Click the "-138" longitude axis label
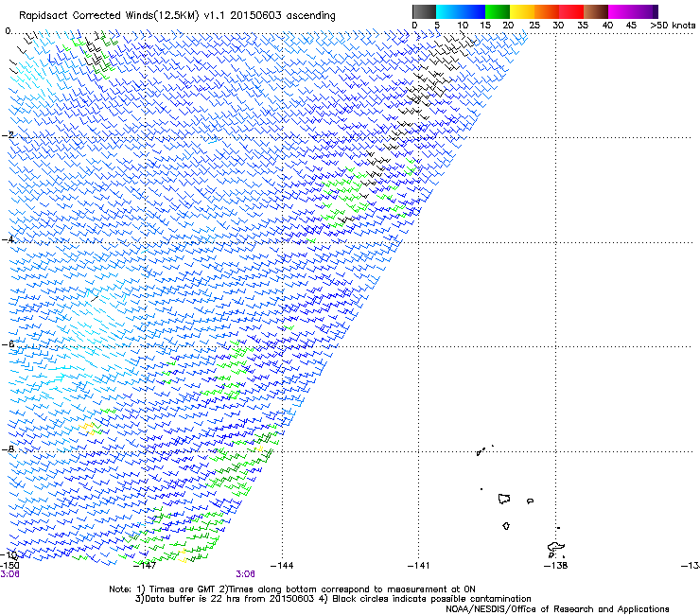Screen dimensions: 700x615 556,566
